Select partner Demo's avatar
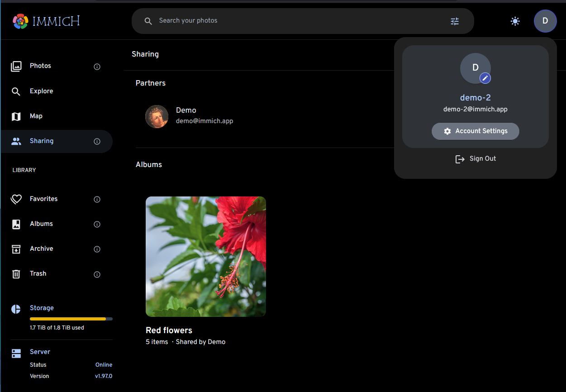The width and height of the screenshot is (566, 392). [157, 116]
